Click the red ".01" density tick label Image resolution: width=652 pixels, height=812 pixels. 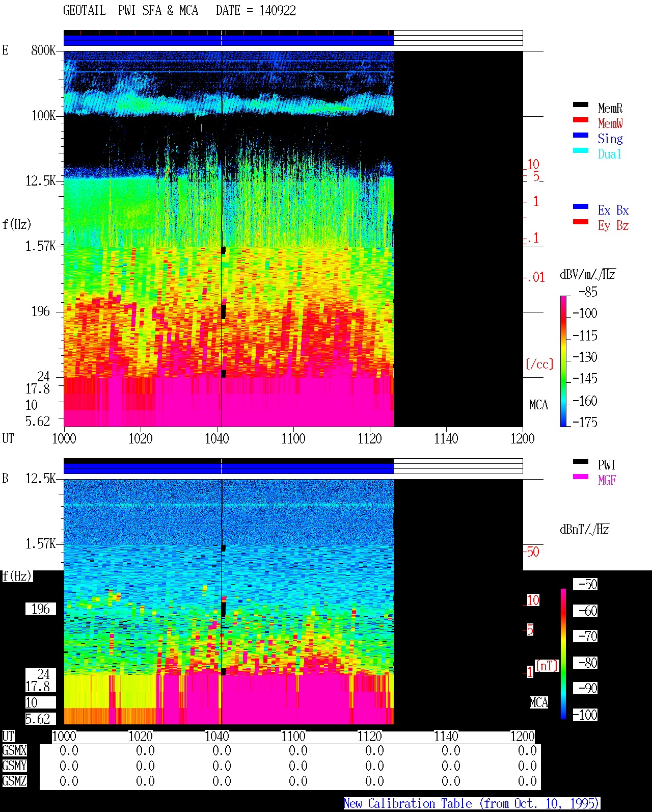[535, 278]
